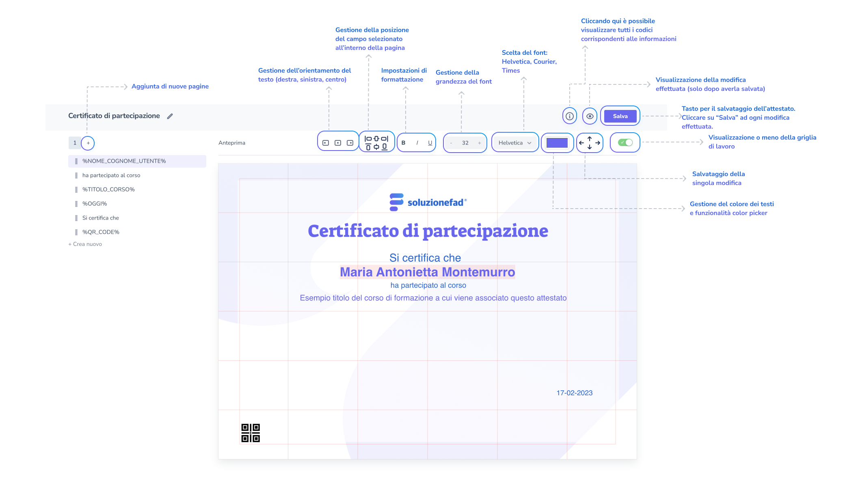
Task: Apply italic formatting
Action: coord(417,143)
